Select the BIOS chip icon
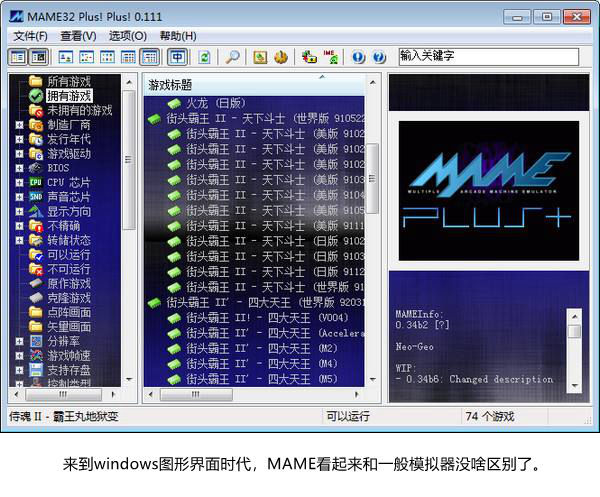This screenshot has width=600, height=497. (x=36, y=168)
